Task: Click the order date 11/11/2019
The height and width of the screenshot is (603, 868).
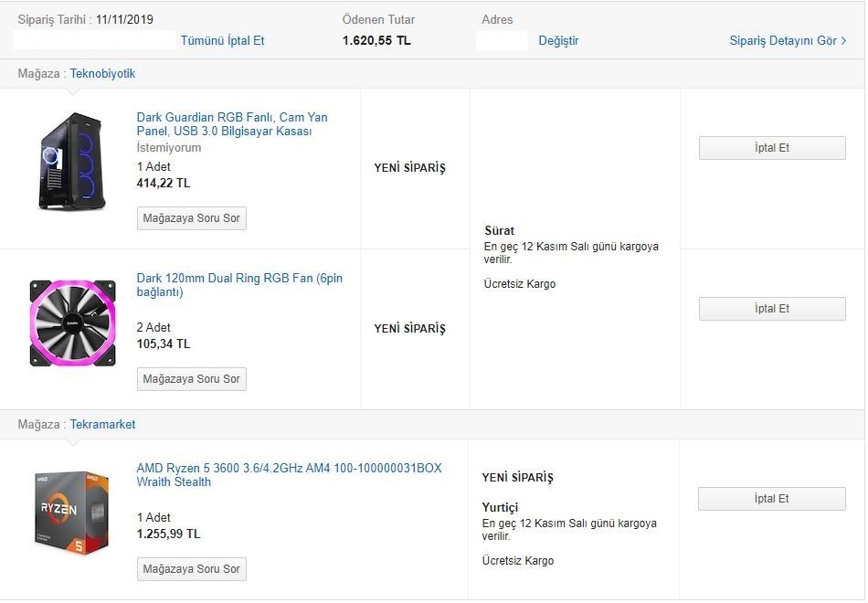Action: click(124, 19)
